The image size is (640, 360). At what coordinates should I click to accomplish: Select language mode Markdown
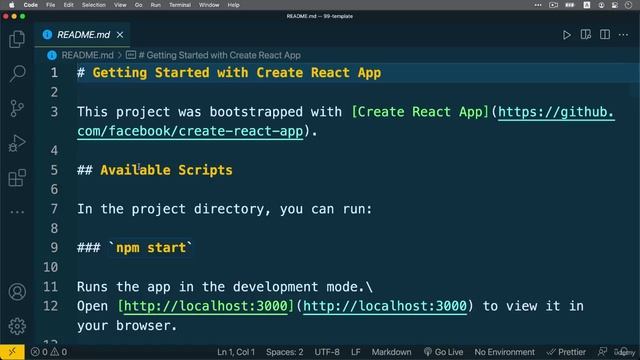pyautogui.click(x=391, y=352)
